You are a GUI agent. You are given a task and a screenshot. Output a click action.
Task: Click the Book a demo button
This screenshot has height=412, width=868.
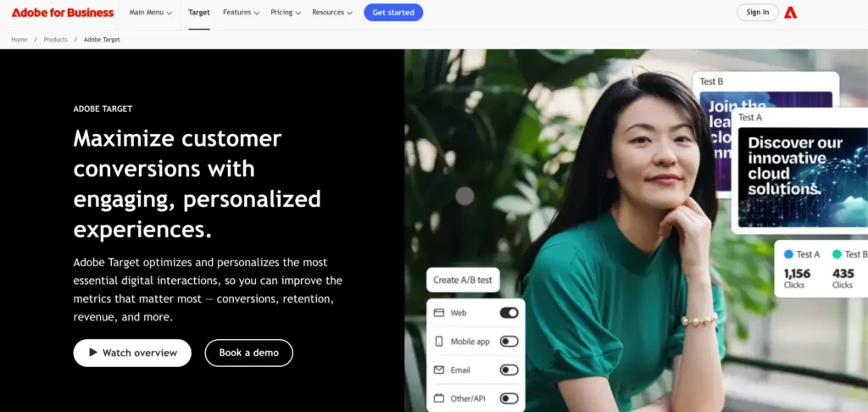click(x=248, y=353)
